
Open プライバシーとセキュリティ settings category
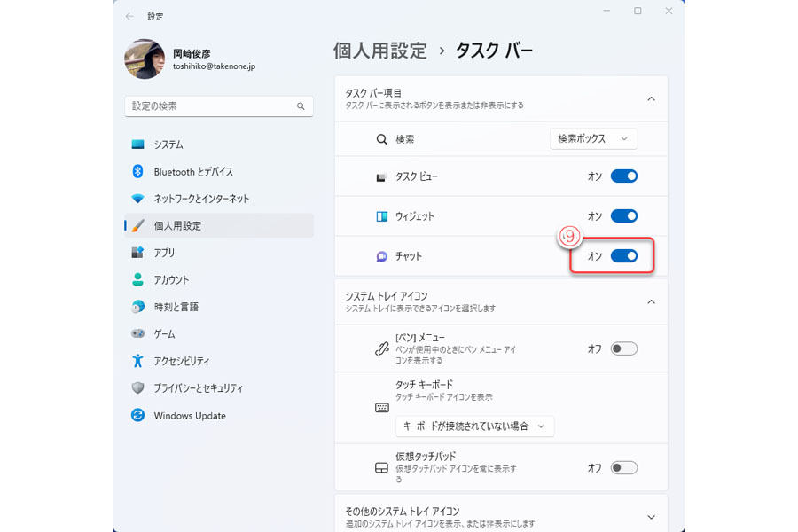219,388
